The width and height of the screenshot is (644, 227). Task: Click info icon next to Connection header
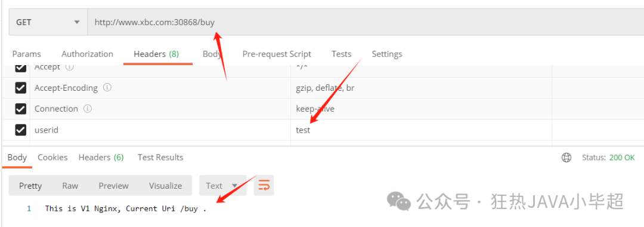point(88,109)
